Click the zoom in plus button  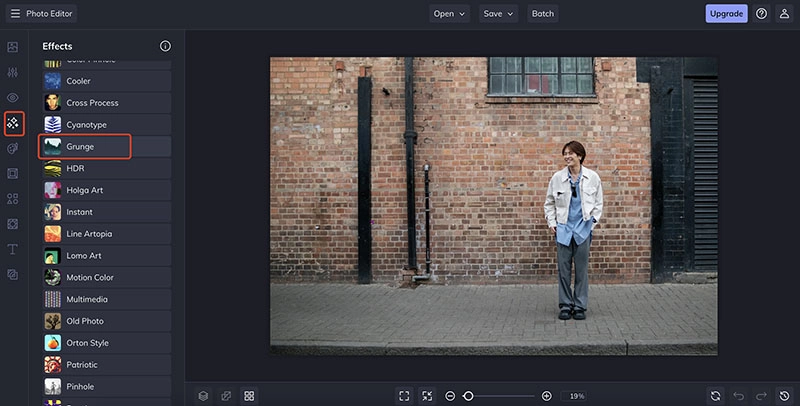[546, 396]
